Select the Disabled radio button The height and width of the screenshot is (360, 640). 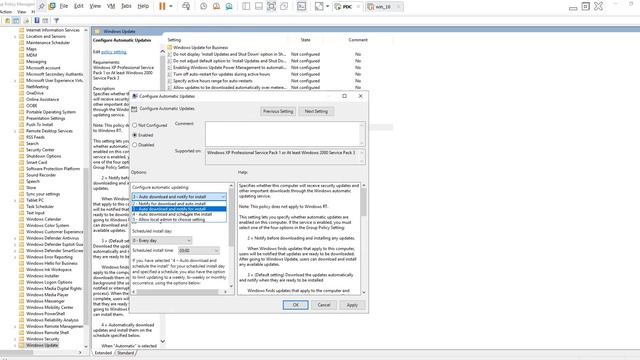coord(135,144)
